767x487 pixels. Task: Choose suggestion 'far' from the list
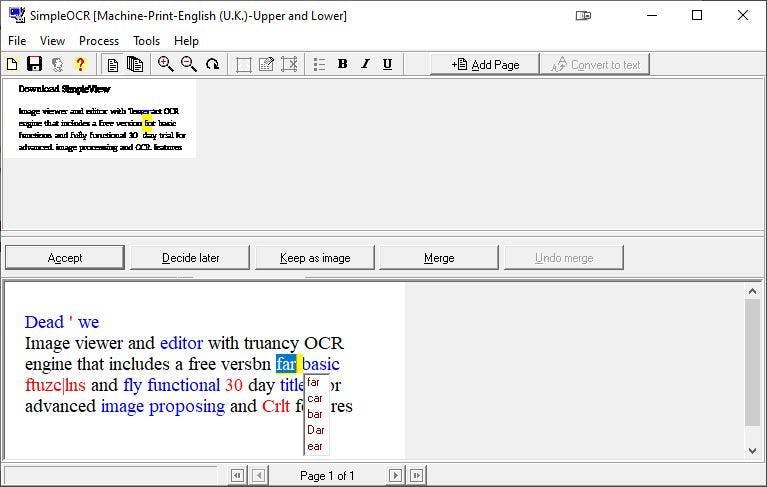tap(314, 382)
